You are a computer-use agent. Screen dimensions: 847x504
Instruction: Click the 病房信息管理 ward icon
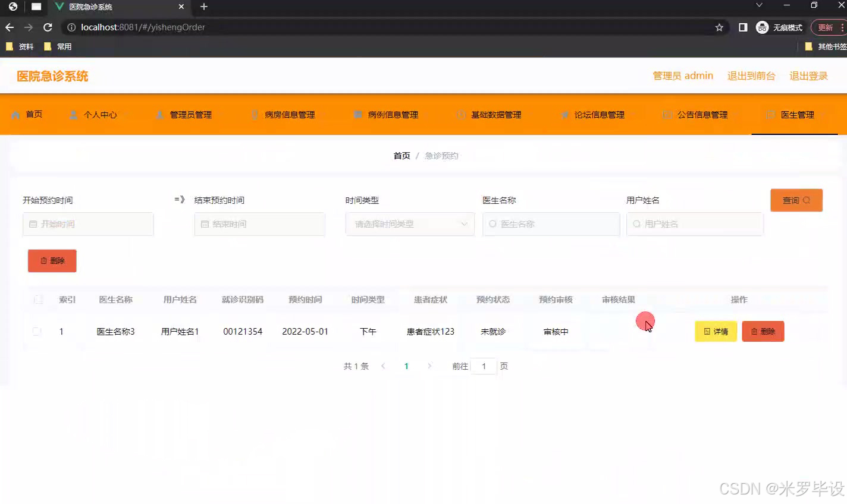point(256,115)
